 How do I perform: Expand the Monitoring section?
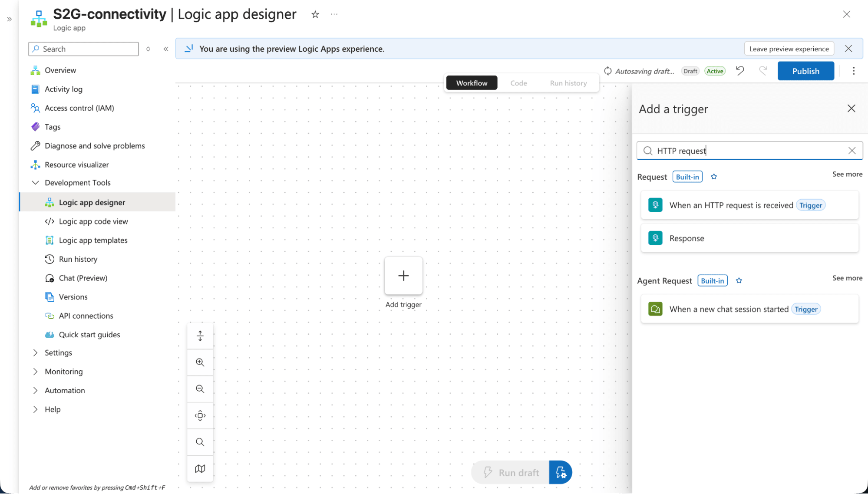(35, 372)
